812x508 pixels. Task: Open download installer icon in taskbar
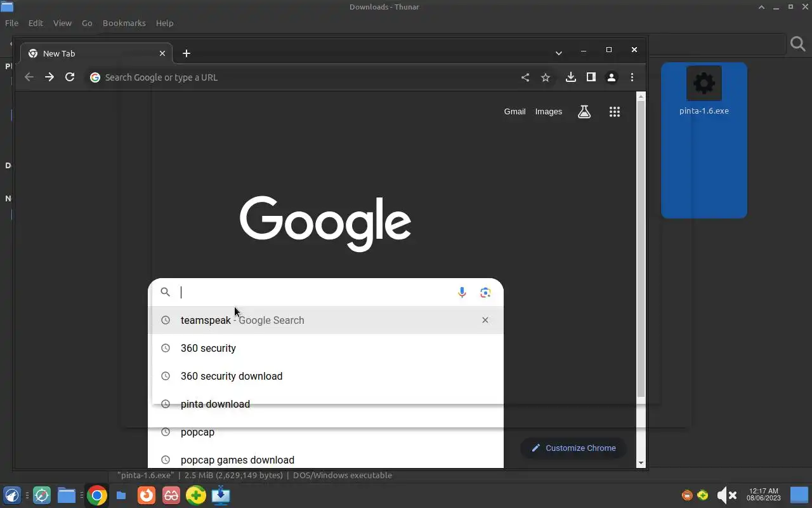click(x=221, y=495)
